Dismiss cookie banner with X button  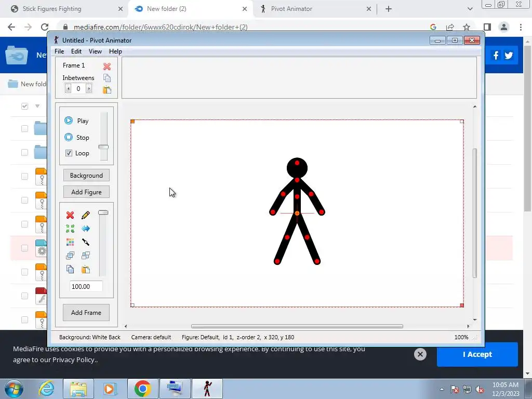pyautogui.click(x=420, y=354)
